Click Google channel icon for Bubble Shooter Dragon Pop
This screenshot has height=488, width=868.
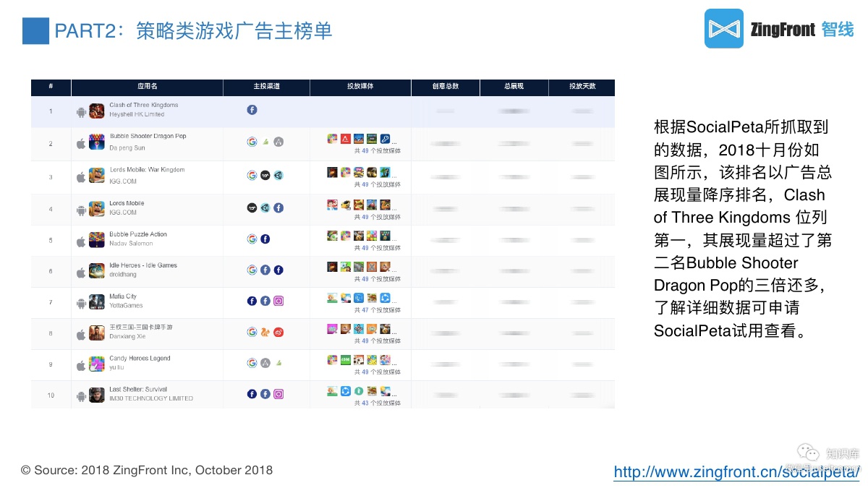point(252,142)
